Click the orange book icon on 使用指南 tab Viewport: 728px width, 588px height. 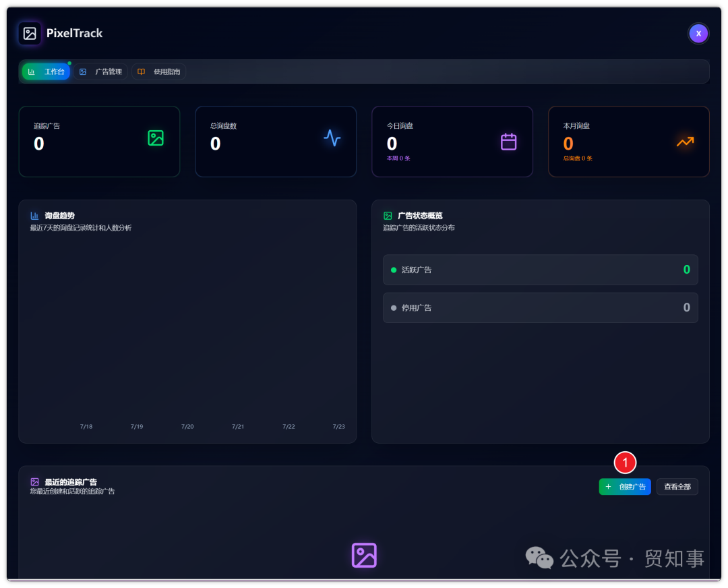click(140, 71)
